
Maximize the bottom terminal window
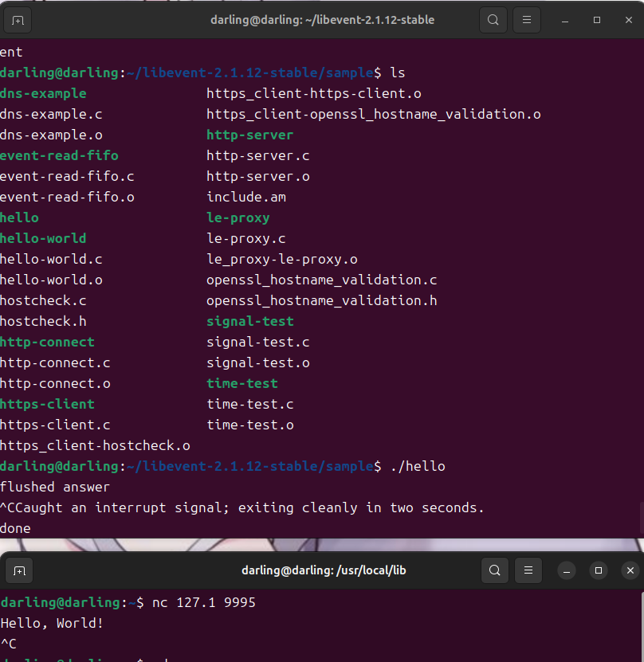(599, 570)
